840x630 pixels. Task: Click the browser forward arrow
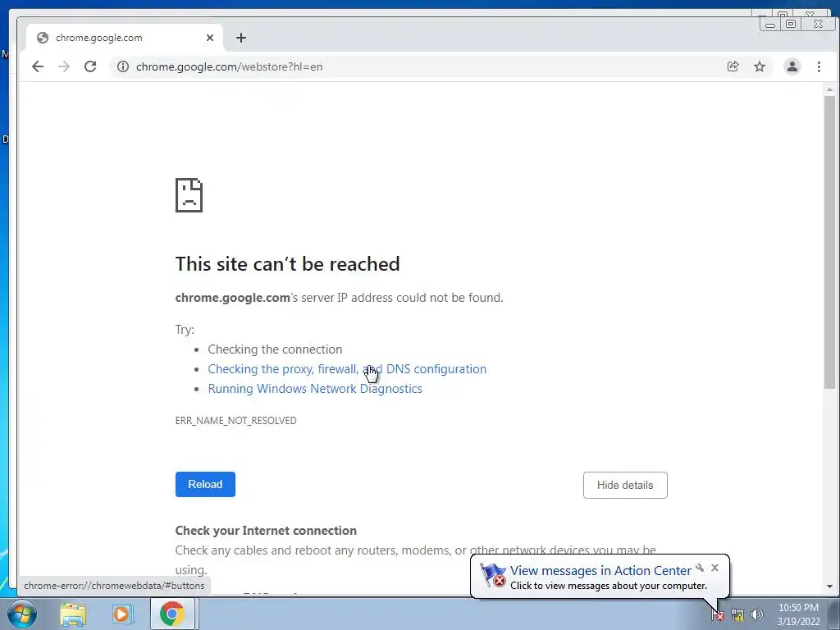coord(64,66)
